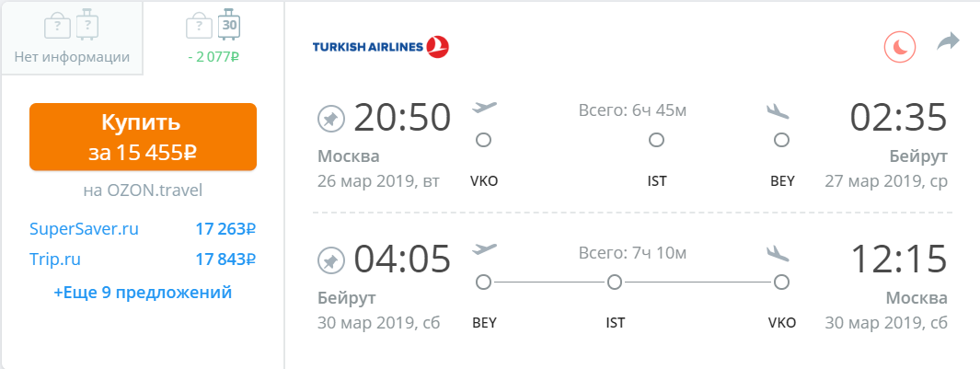This screenshot has width=980, height=369.
Task: Click the BEY arrival marker on outbound route
Action: [x=781, y=141]
